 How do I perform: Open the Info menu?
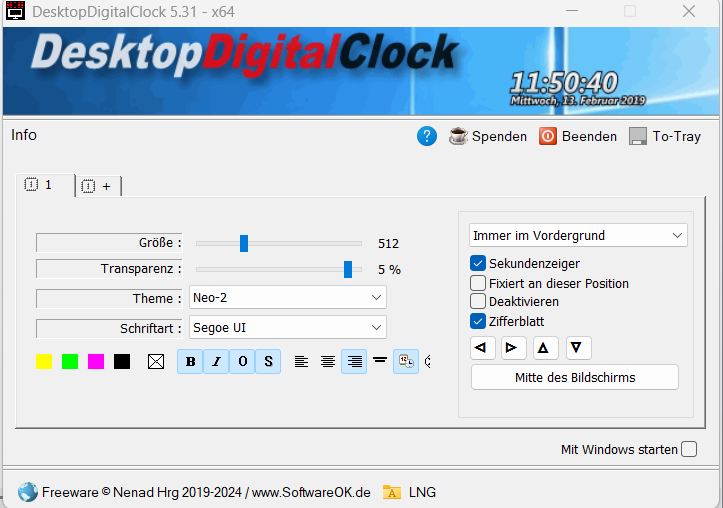point(24,135)
